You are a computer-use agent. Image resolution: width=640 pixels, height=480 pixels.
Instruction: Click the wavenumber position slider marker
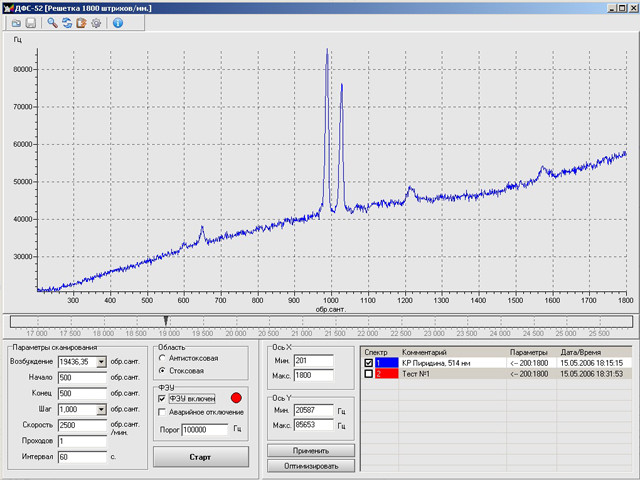tap(166, 320)
